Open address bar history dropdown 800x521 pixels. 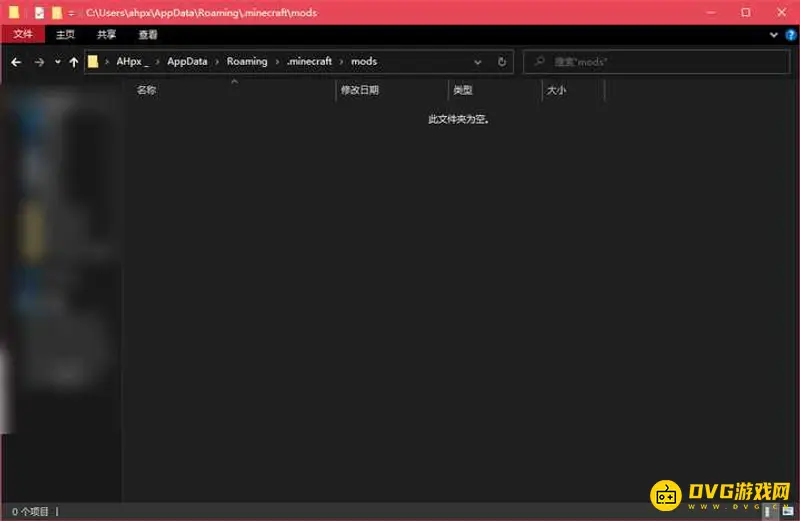tap(478, 62)
